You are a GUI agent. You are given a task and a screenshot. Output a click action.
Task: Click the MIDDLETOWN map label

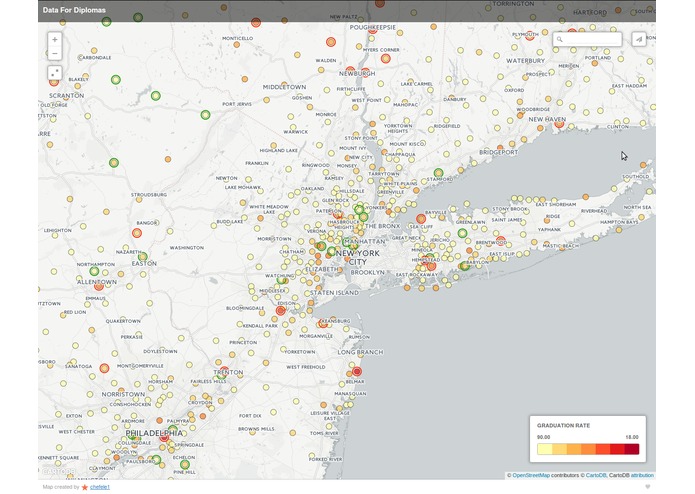(285, 87)
